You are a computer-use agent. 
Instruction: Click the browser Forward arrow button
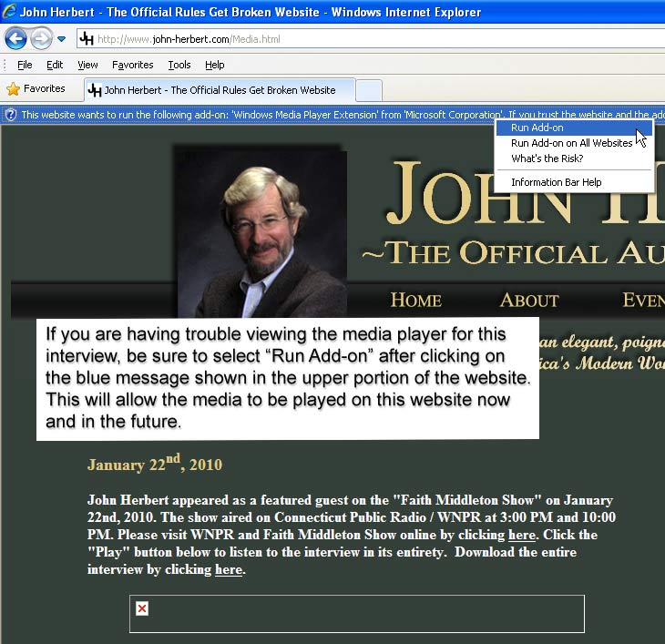[41, 38]
